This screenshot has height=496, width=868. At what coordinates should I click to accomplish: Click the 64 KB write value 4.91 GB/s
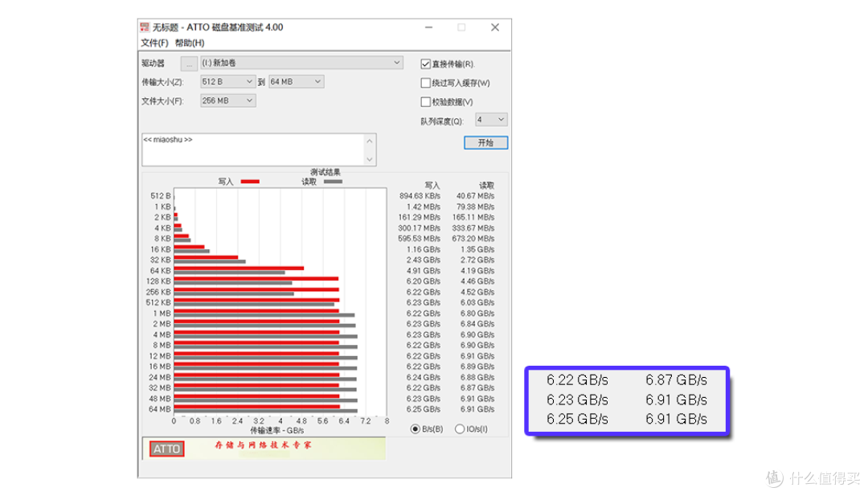(424, 271)
